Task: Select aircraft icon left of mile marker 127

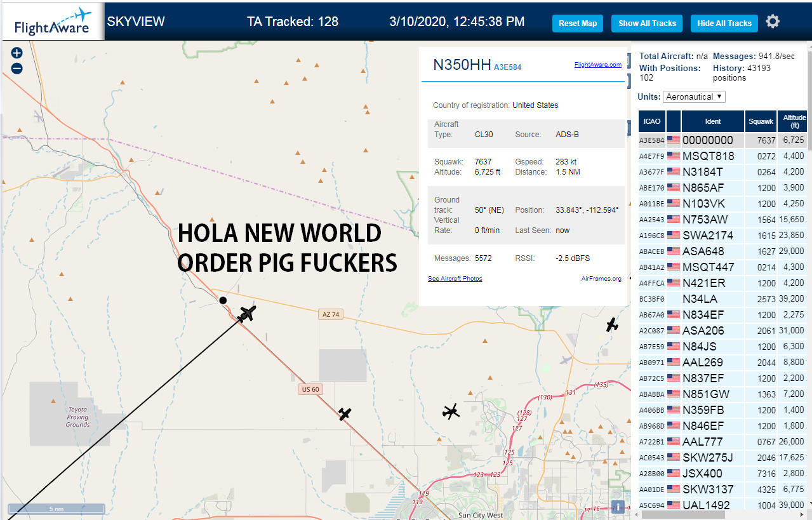Action: coord(451,411)
